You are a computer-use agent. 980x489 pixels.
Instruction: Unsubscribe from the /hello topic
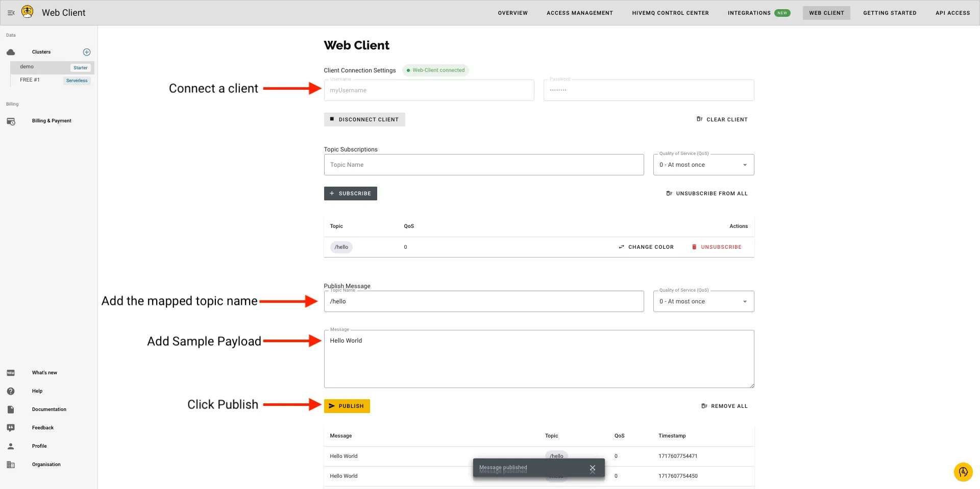click(717, 247)
